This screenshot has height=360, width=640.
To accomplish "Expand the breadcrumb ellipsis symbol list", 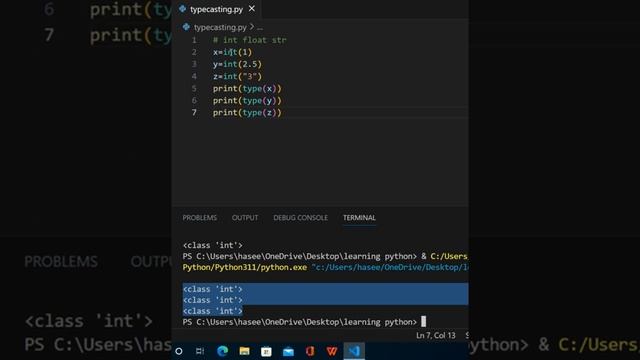I will (x=260, y=28).
